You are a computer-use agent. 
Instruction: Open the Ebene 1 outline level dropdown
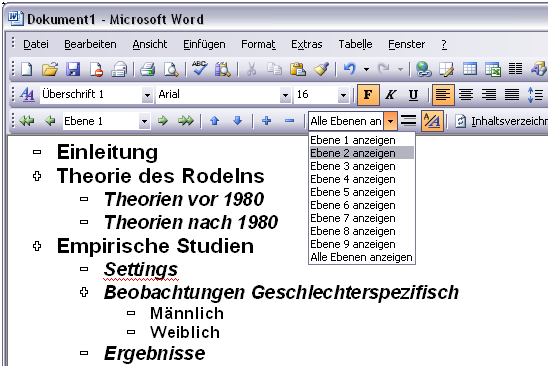click(144, 121)
